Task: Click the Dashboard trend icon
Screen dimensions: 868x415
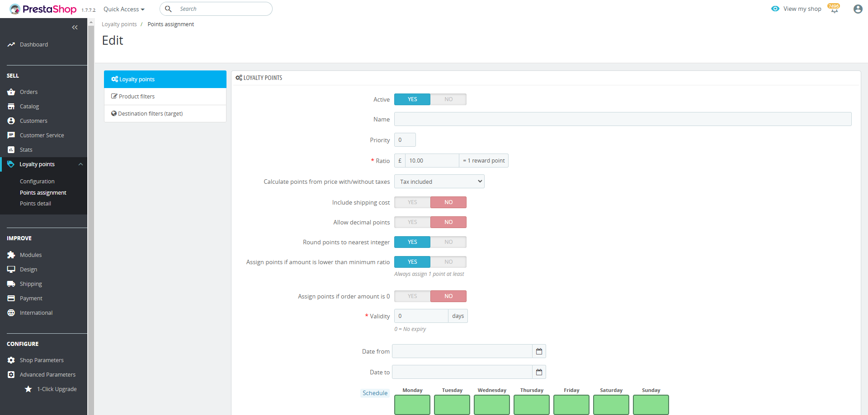Action: [x=11, y=45]
